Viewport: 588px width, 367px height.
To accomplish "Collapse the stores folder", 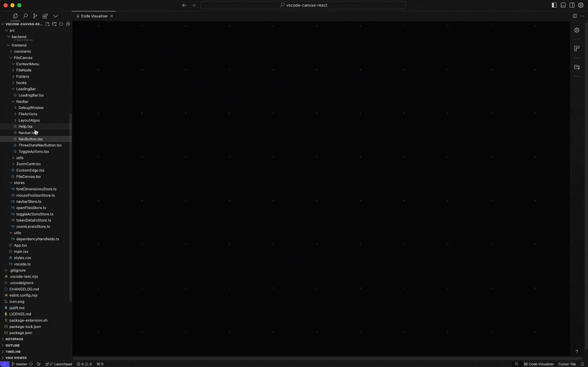I will click(19, 183).
